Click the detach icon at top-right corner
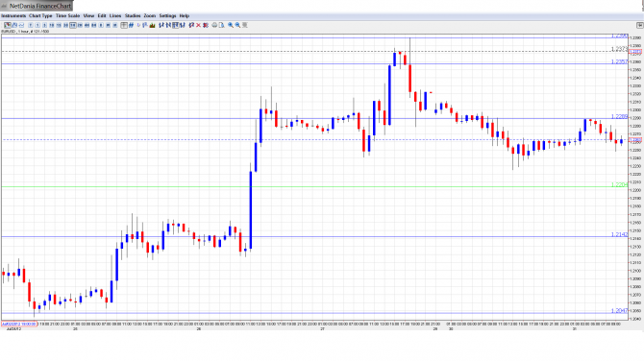 click(639, 25)
